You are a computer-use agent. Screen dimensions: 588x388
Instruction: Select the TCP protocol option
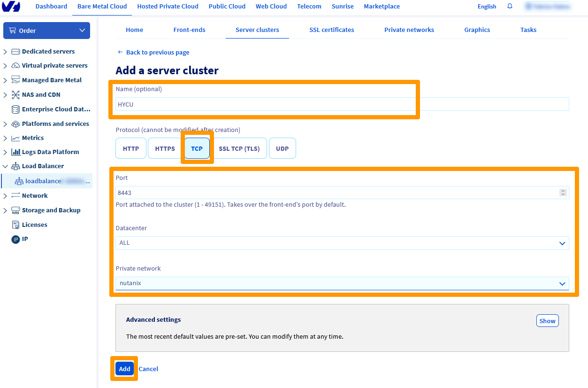pos(197,148)
